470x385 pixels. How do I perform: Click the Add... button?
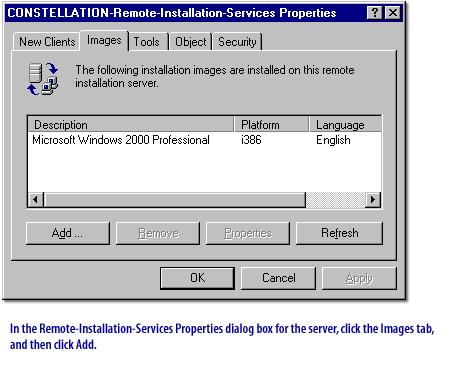68,233
